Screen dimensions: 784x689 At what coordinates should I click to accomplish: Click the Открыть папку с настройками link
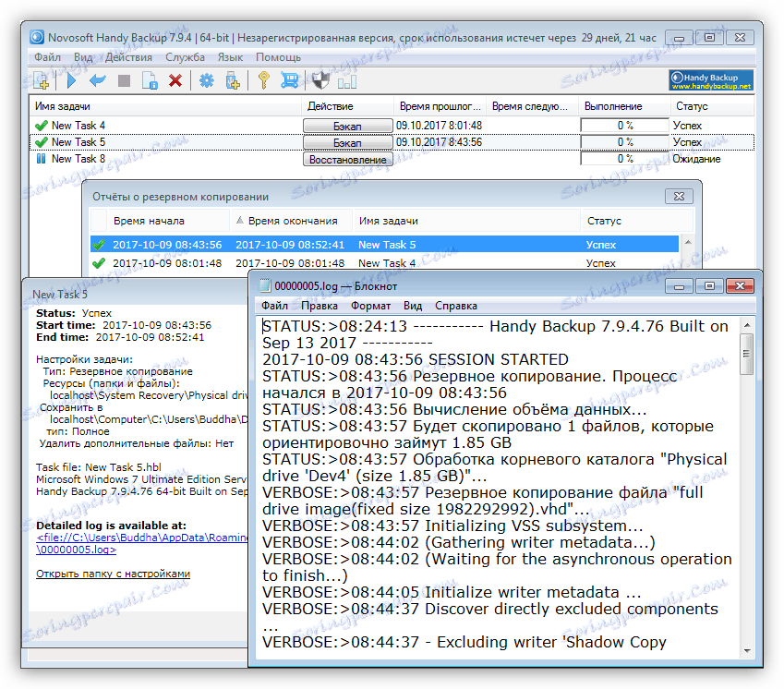(113, 574)
